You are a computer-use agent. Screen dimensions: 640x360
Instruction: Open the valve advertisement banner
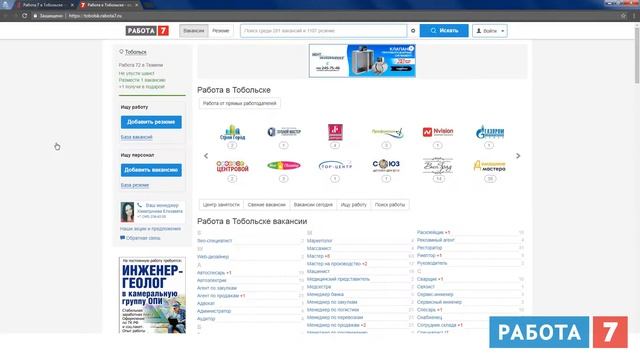pyautogui.click(x=362, y=60)
